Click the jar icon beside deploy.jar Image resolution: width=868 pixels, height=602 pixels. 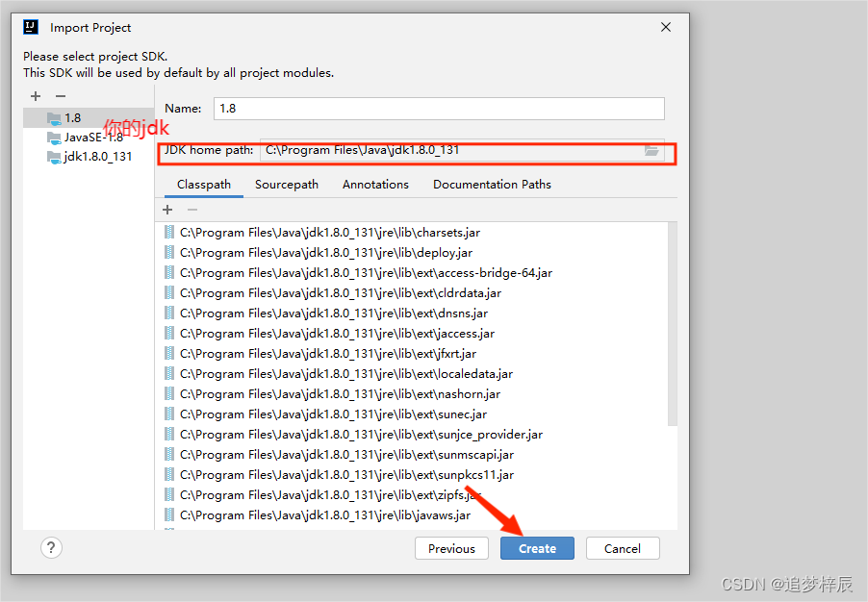[169, 252]
